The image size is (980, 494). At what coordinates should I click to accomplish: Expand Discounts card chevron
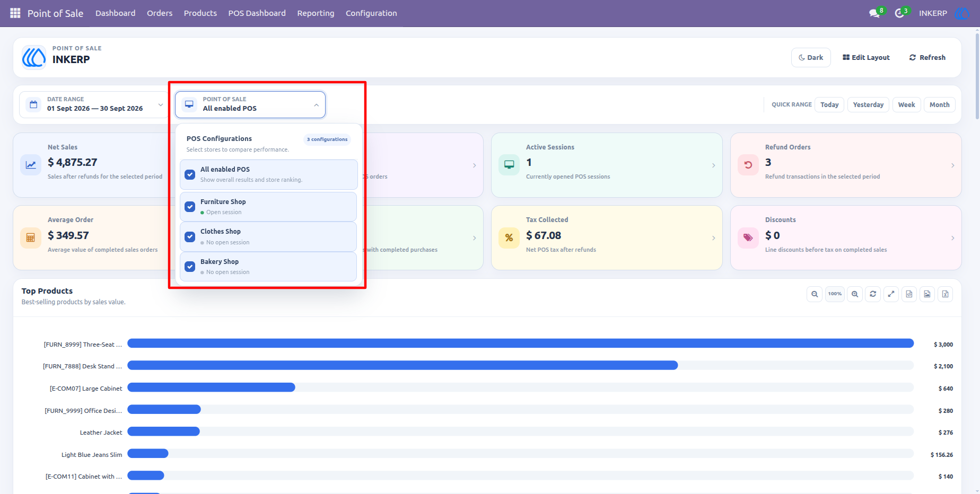(953, 238)
